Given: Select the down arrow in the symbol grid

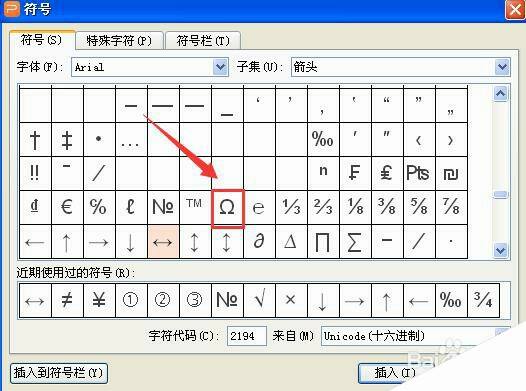Looking at the screenshot, I should coord(131,242).
